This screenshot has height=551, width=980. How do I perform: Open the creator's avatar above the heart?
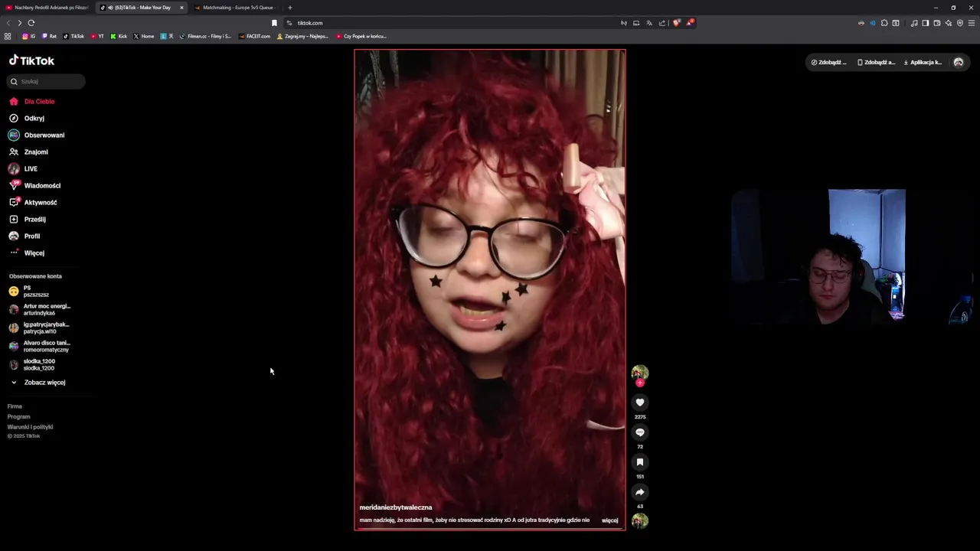[x=640, y=373]
